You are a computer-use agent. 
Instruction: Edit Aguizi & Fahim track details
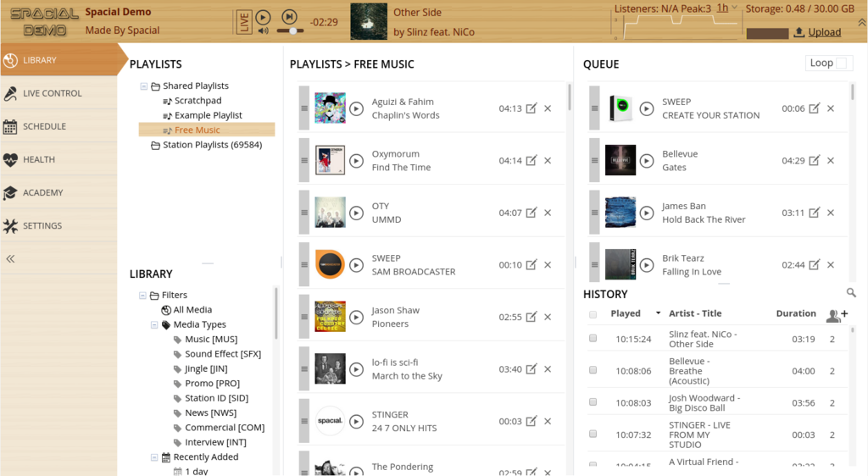531,108
